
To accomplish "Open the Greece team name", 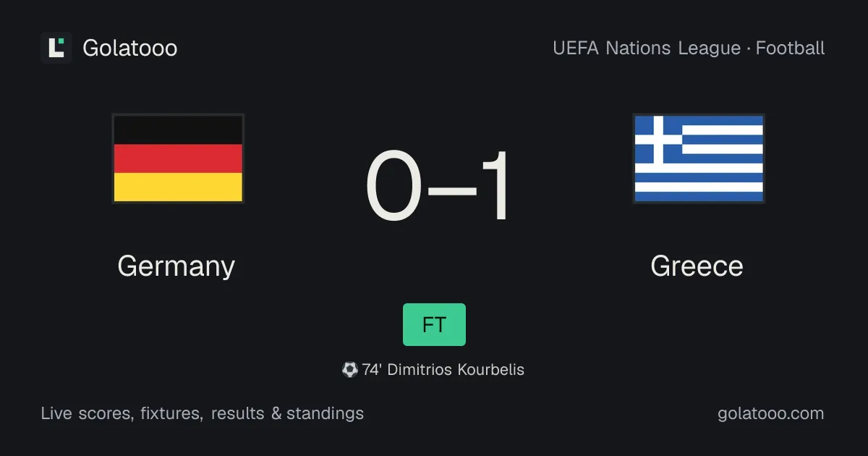I will [697, 266].
